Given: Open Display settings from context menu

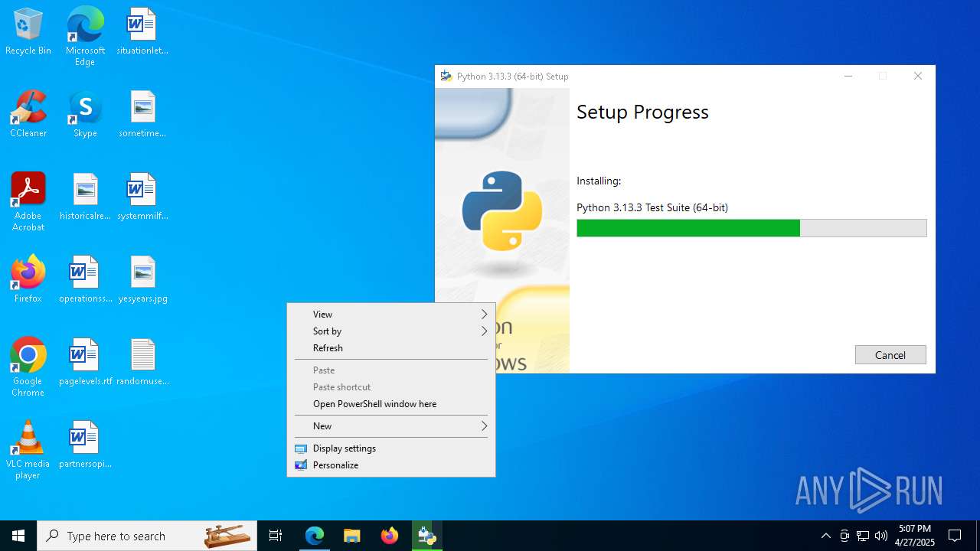Looking at the screenshot, I should (391, 448).
